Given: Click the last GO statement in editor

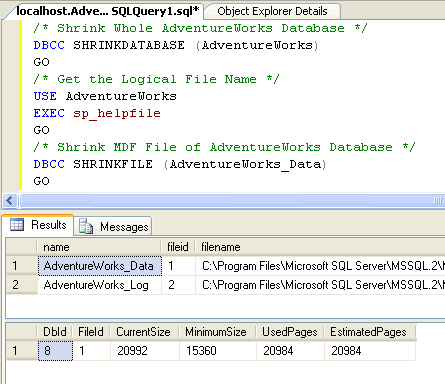Looking at the screenshot, I should point(41,181).
